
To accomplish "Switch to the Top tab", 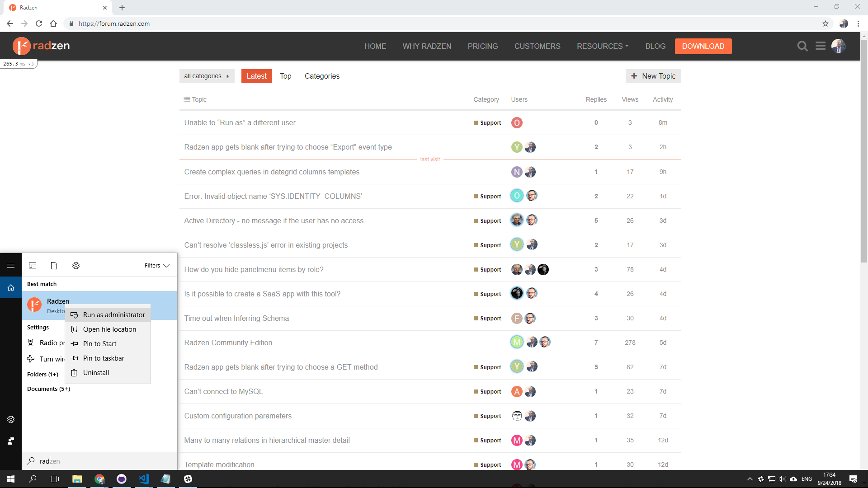I will (x=285, y=76).
